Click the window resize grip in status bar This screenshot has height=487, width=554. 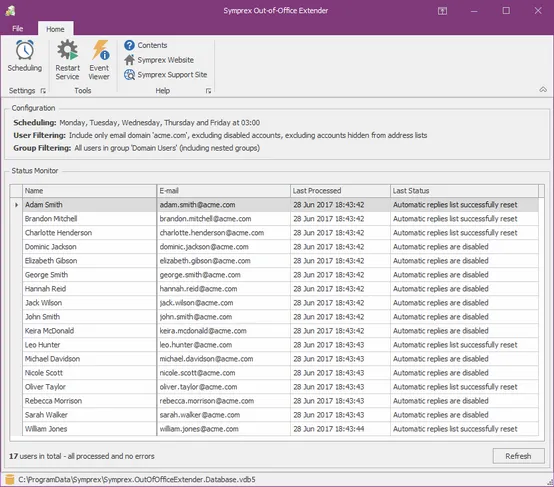pyautogui.click(x=550, y=482)
